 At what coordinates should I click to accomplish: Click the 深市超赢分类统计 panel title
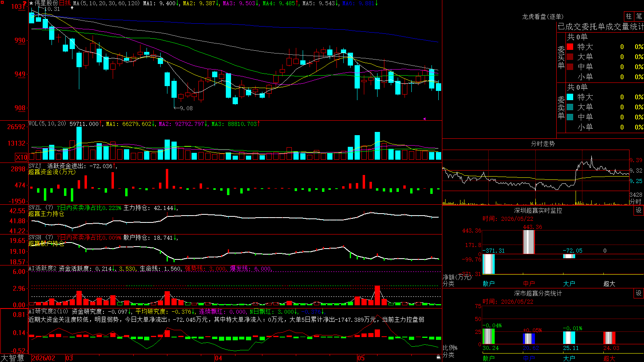[538, 293]
